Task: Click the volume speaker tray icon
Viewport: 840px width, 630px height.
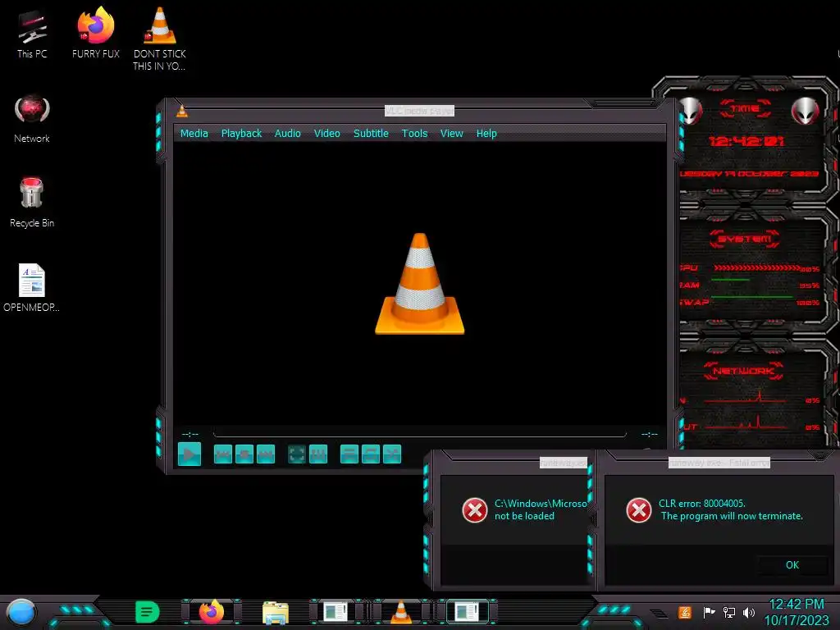Action: tap(749, 612)
